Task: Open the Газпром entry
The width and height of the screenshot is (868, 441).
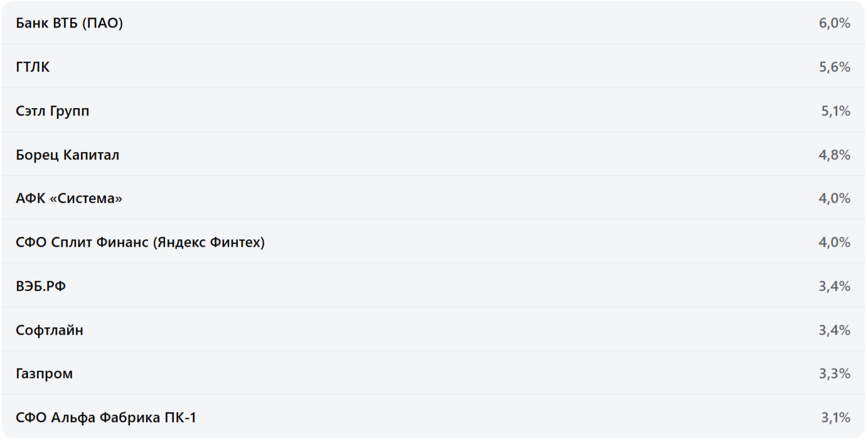Action: point(44,374)
